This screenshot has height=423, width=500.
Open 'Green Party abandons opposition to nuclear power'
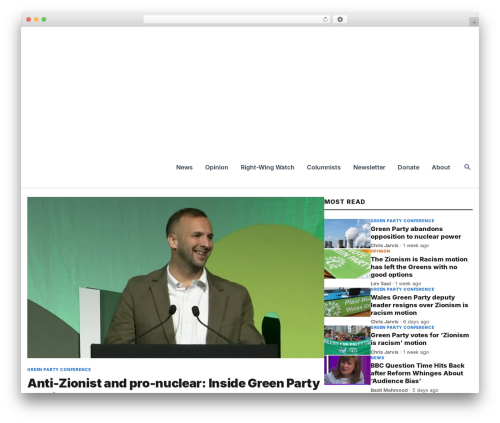pyautogui.click(x=416, y=233)
